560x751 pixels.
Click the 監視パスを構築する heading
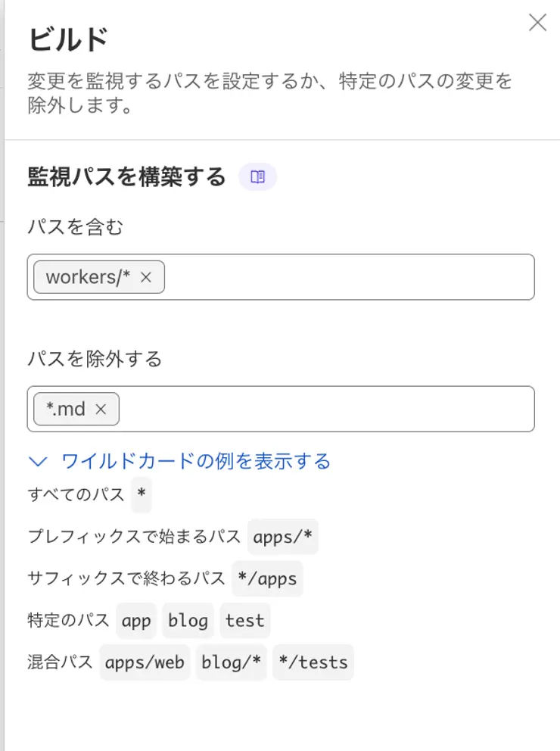tap(126, 176)
